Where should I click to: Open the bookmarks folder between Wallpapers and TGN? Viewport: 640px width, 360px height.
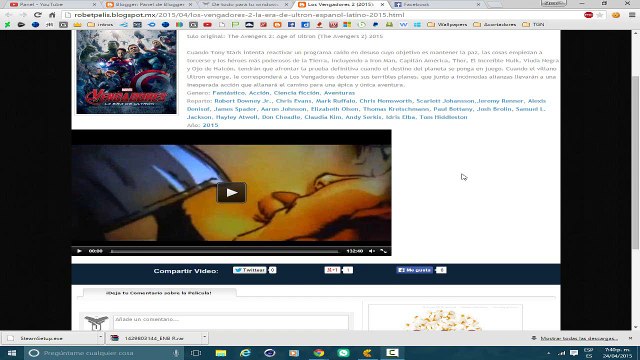(x=495, y=24)
